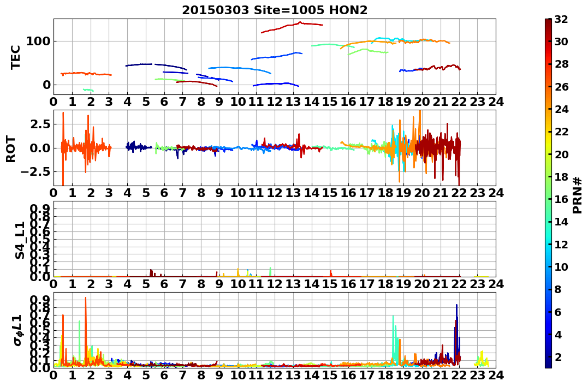Click the colorbar tick label 6
588x387 pixels.
[559, 312]
